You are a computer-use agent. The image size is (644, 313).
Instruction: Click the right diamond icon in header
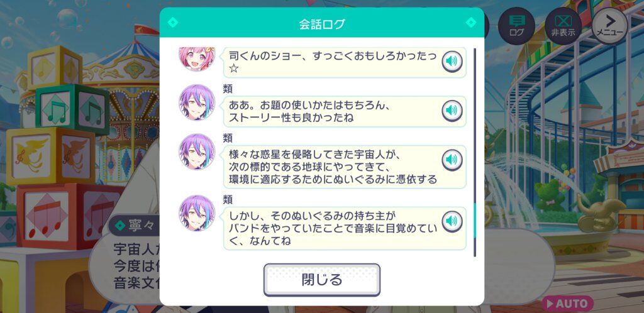[x=471, y=22]
